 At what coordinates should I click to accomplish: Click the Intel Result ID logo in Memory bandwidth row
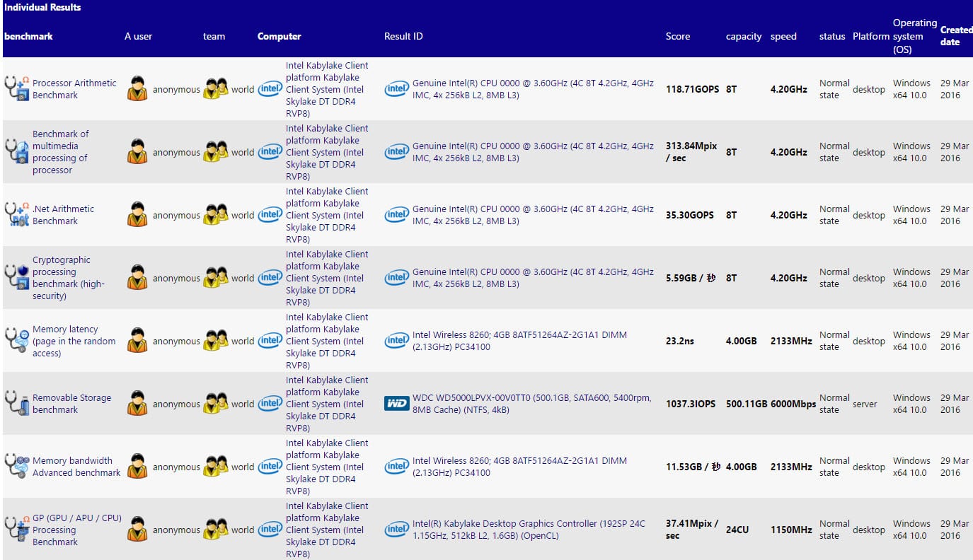[396, 467]
